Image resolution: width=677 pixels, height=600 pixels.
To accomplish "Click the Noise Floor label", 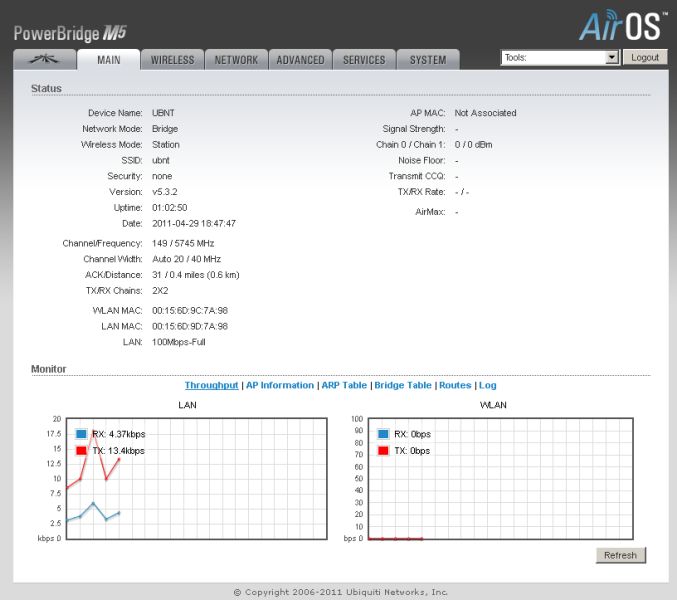I will coord(421,160).
